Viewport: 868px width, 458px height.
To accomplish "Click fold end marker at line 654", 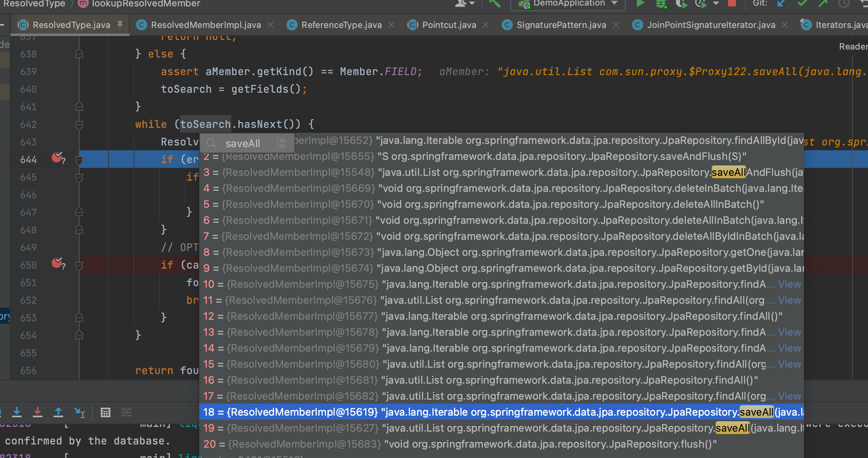I will 79,335.
